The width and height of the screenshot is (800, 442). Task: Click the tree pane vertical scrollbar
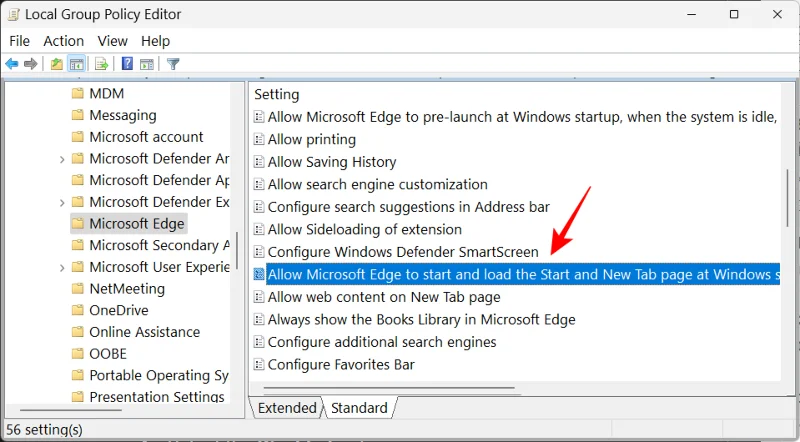click(237, 251)
